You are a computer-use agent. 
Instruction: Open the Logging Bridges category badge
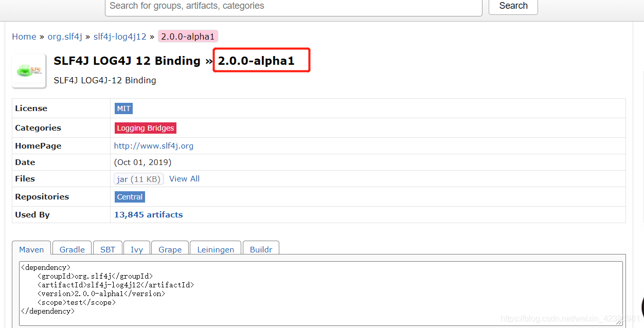pyautogui.click(x=145, y=127)
